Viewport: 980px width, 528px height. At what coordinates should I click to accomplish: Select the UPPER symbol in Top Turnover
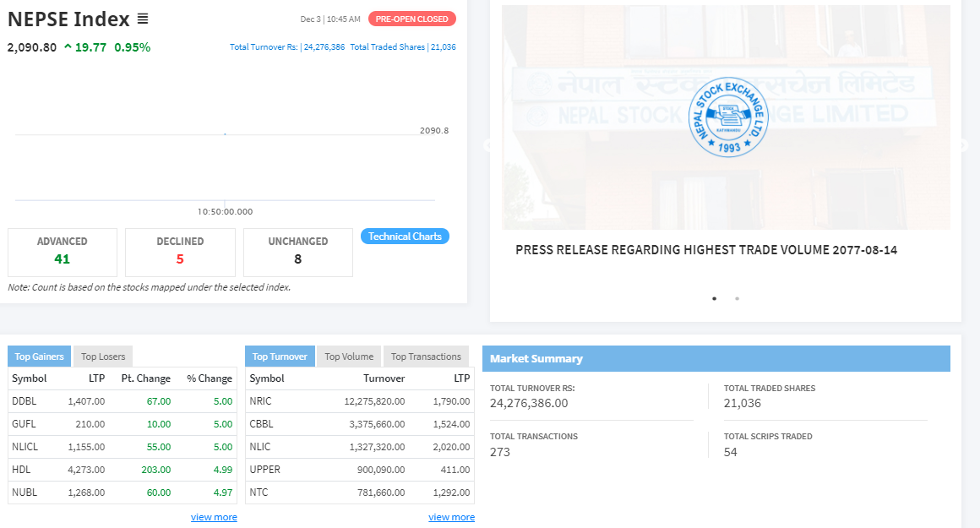coord(265,469)
